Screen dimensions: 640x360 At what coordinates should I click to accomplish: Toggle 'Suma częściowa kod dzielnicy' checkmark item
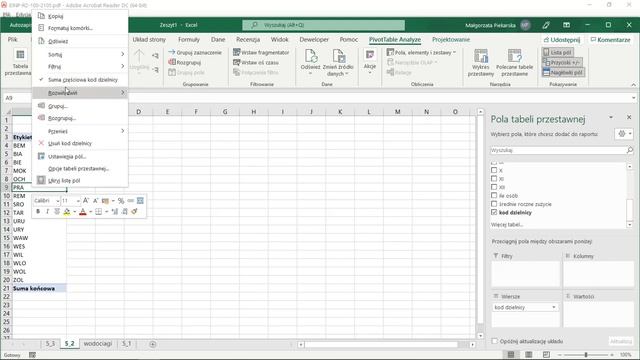coord(80,80)
